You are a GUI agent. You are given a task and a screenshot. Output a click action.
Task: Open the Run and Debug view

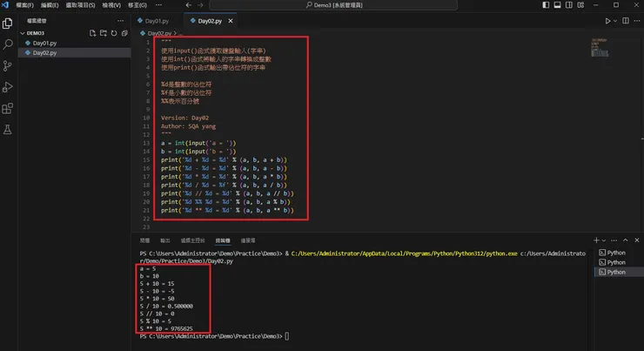7,87
